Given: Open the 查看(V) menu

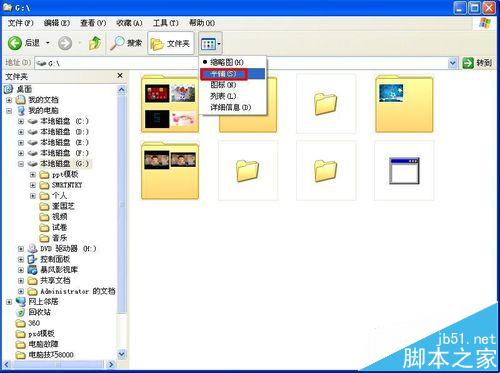Looking at the screenshot, I should 93,23.
